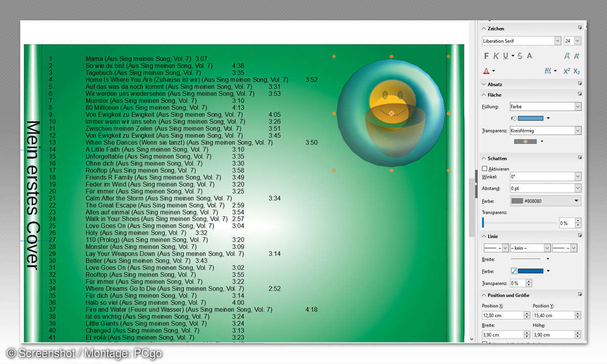Adjust the shadow Transparenz slider
The width and height of the screenshot is (607, 364).
(519, 222)
